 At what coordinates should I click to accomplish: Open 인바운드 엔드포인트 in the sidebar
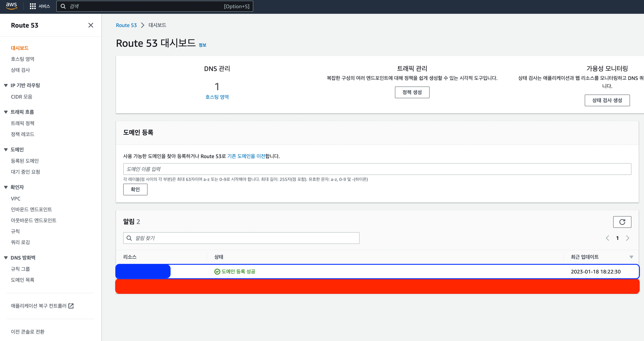(31, 209)
